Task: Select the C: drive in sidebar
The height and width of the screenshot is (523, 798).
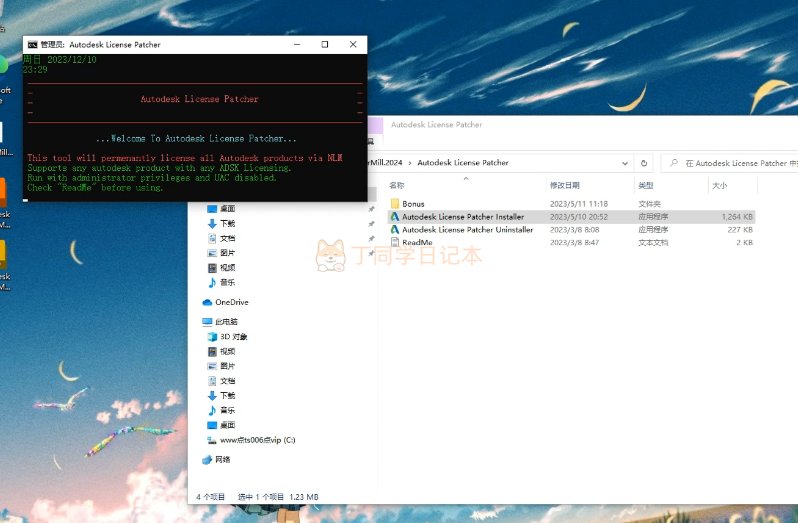Action: coord(257,440)
